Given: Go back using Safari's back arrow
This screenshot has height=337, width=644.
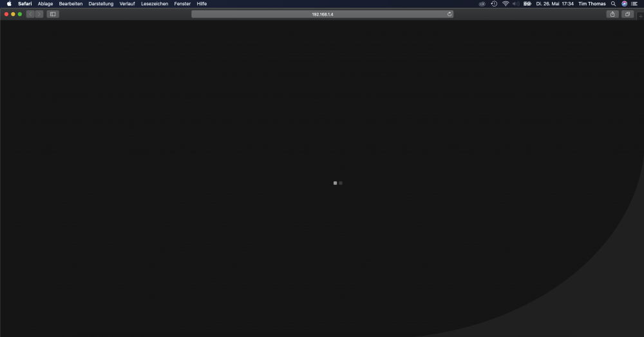Looking at the screenshot, I should tap(30, 14).
